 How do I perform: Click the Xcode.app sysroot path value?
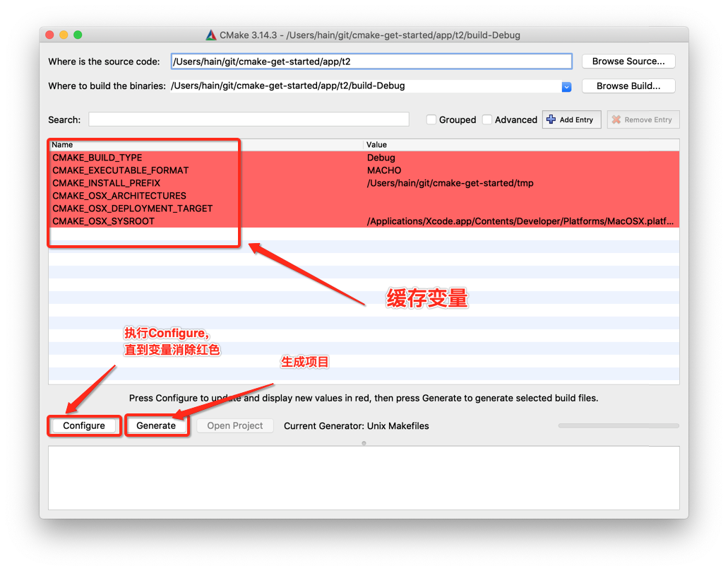tap(520, 221)
